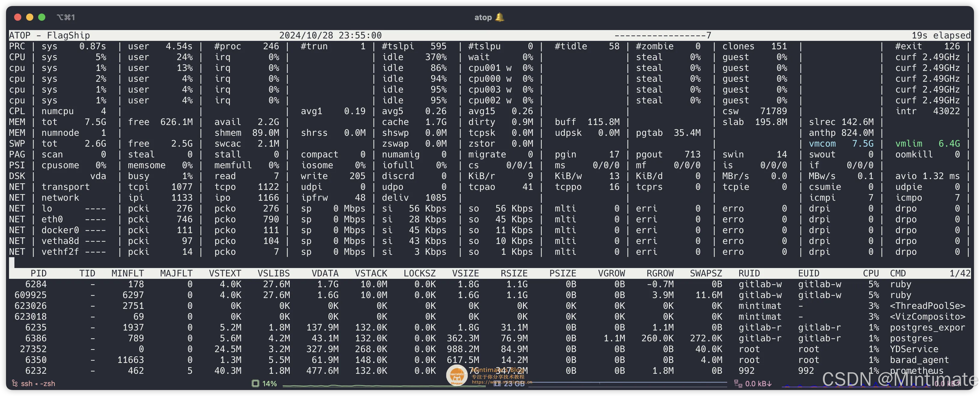Click the memory icon beside 23 GB

click(x=497, y=384)
